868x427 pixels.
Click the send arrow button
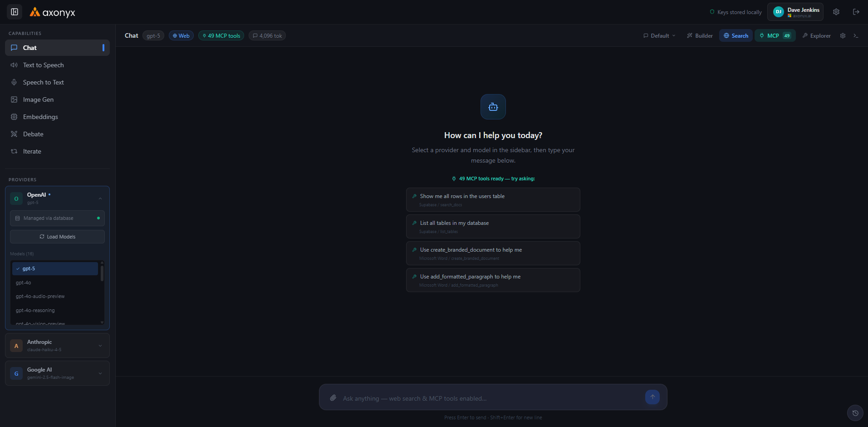coord(652,397)
